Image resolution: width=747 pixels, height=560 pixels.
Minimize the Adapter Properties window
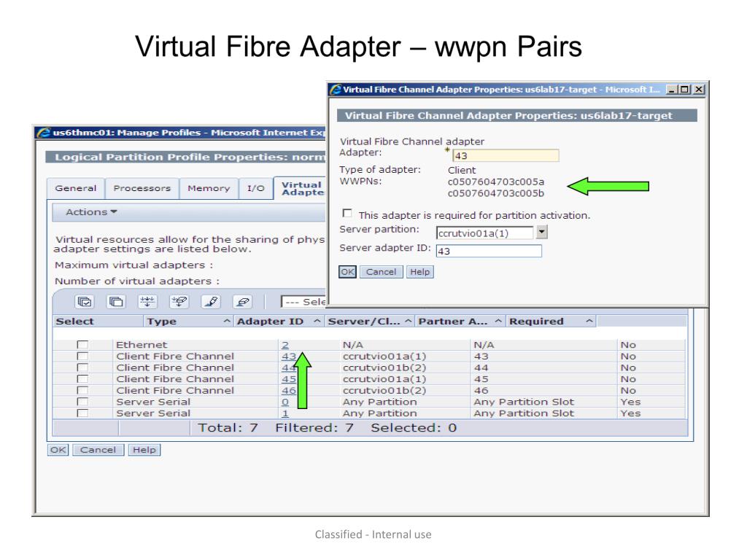point(672,90)
